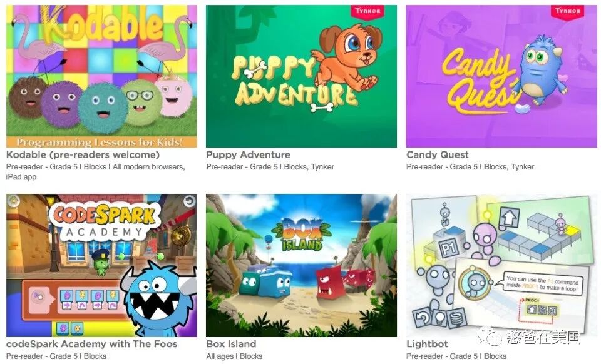The height and width of the screenshot is (364, 601).
Task: Click the restart arrow in codeSpark image
Action: point(189,201)
